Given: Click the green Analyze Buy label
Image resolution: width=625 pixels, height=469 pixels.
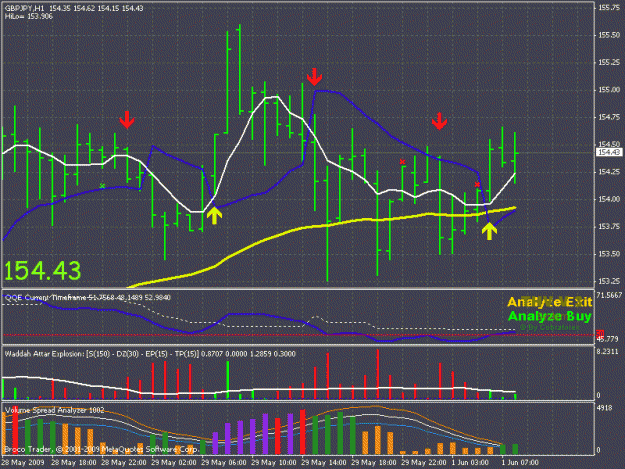Looking at the screenshot, I should click(x=550, y=316).
